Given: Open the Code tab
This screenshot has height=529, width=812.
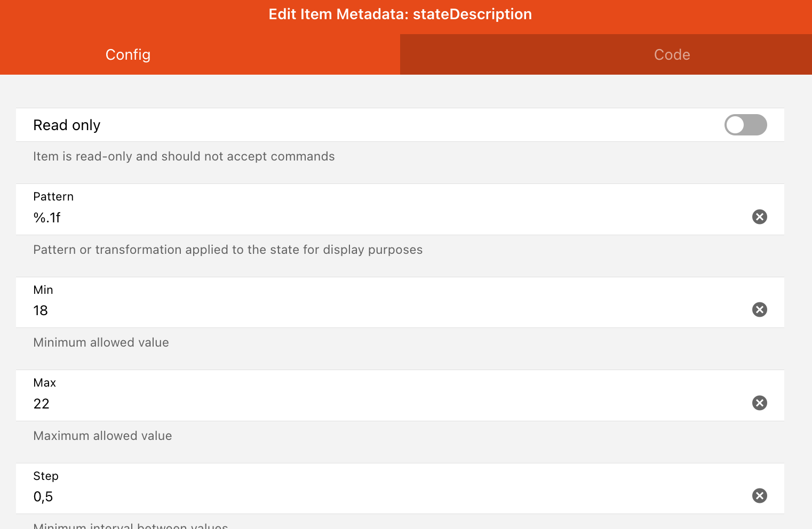Looking at the screenshot, I should (x=672, y=54).
